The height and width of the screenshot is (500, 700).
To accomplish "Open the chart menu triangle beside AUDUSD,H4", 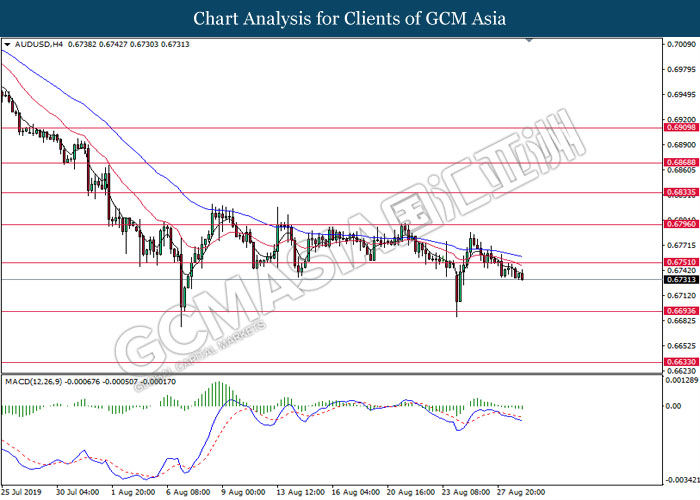I will point(7,45).
